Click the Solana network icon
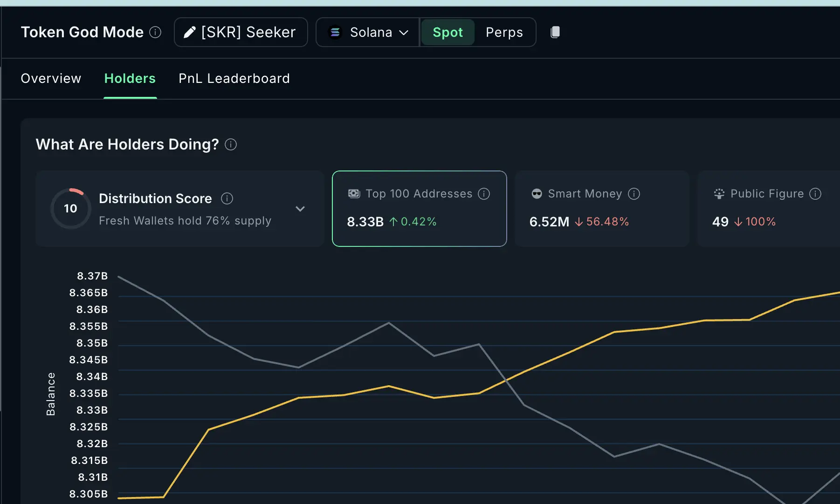 coord(335,32)
